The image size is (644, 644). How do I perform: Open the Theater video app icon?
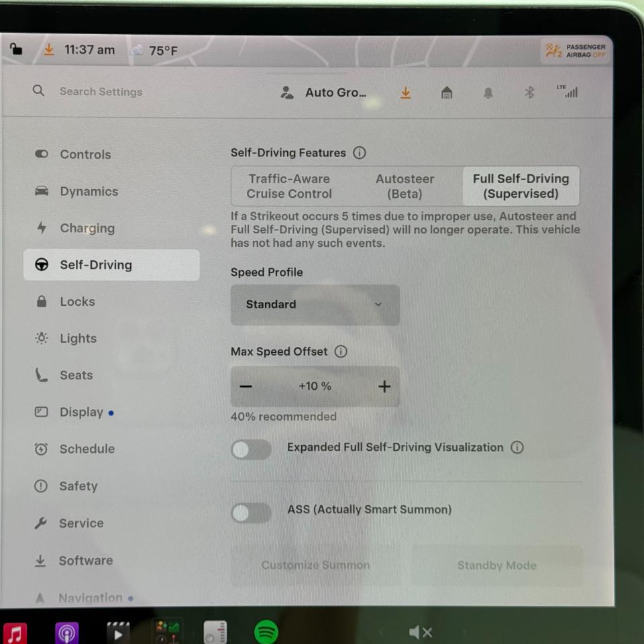[118, 633]
